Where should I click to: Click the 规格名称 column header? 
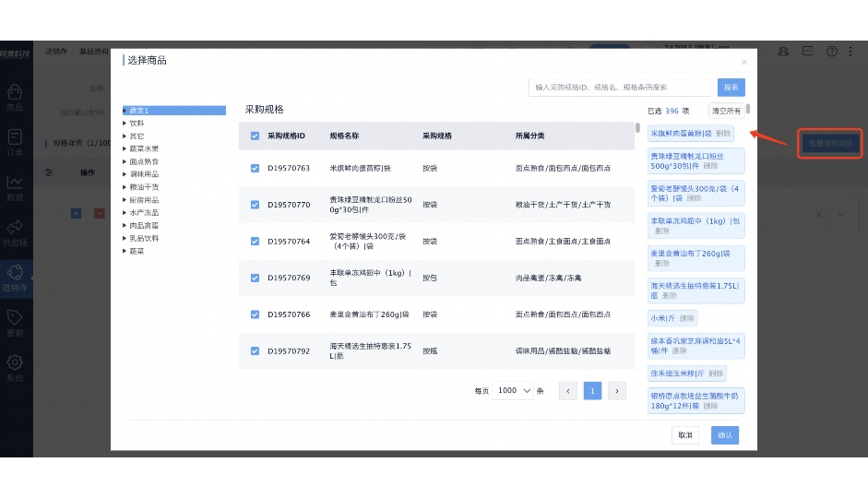tap(344, 136)
